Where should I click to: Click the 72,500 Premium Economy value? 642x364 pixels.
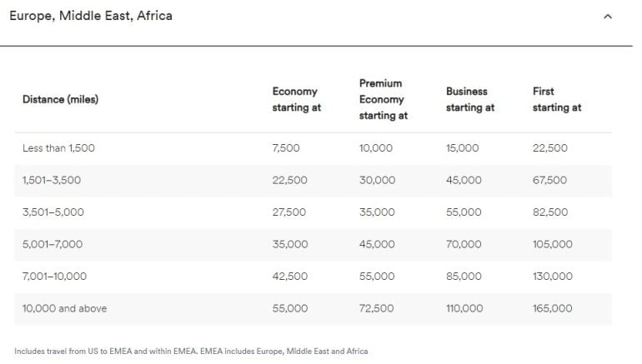click(377, 308)
